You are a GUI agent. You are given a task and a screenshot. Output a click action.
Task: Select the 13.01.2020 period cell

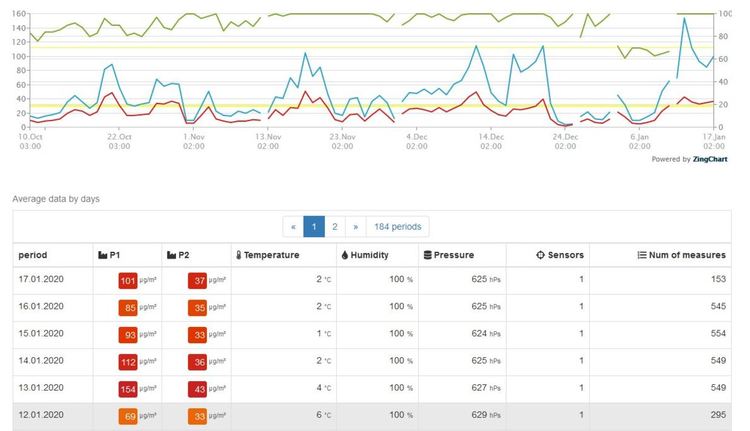(53, 388)
